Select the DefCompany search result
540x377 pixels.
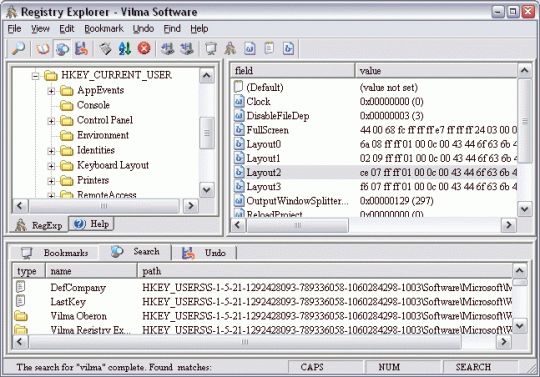262,287
